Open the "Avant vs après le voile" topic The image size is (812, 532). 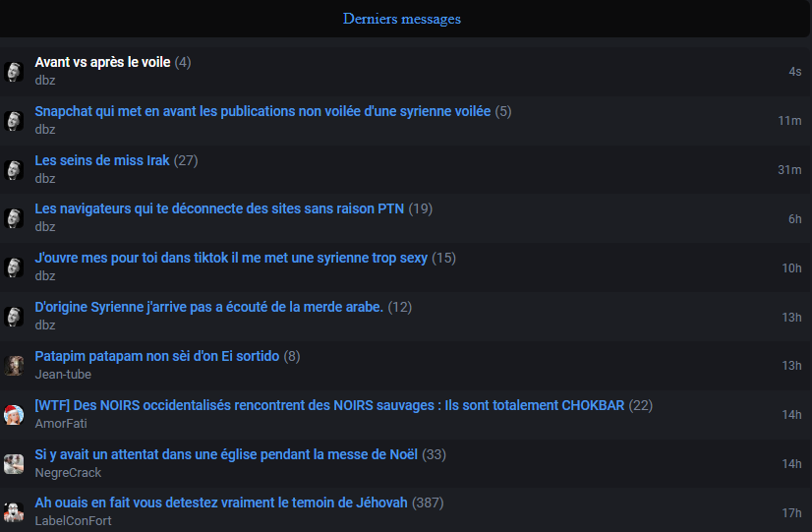click(103, 62)
